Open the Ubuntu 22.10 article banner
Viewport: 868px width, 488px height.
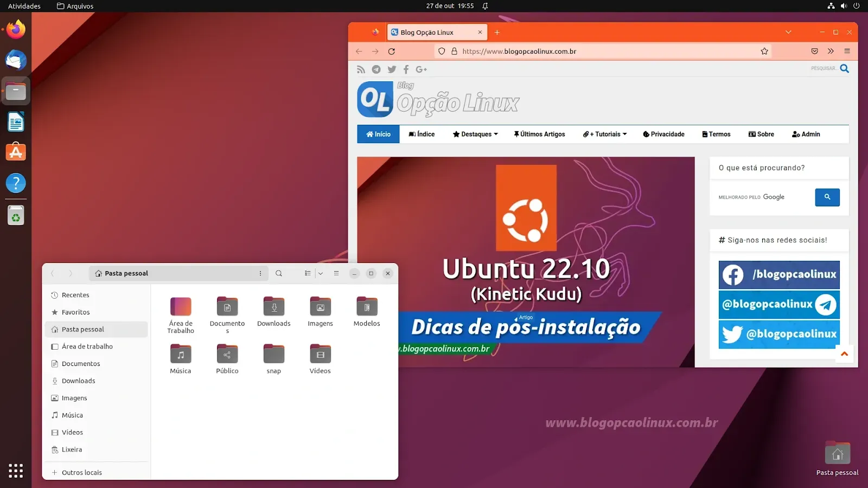click(x=526, y=262)
